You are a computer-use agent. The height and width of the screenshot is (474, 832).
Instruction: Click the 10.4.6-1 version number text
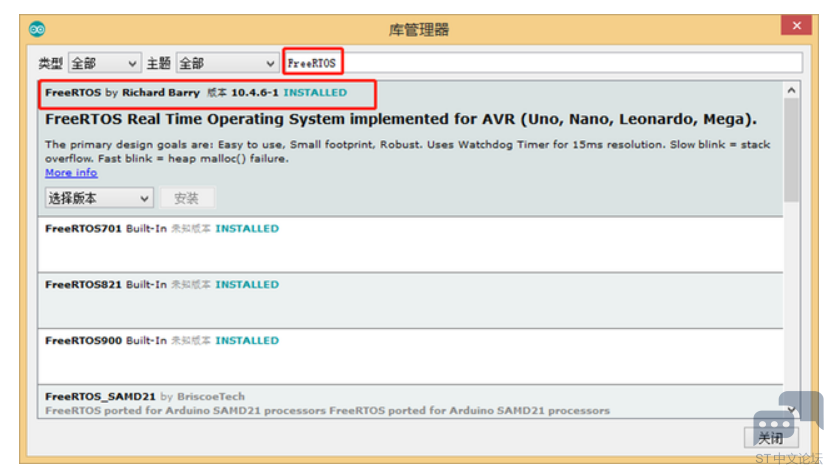(255, 92)
